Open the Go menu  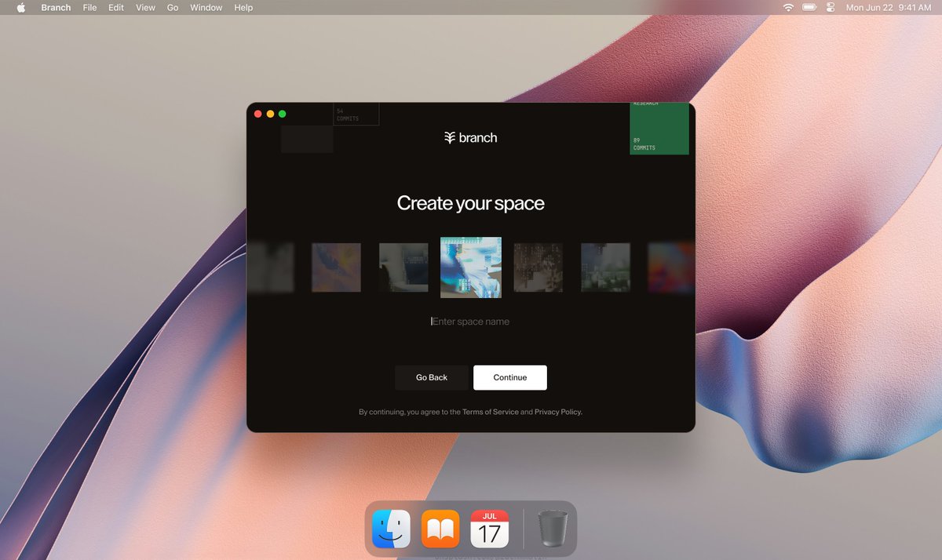point(173,7)
